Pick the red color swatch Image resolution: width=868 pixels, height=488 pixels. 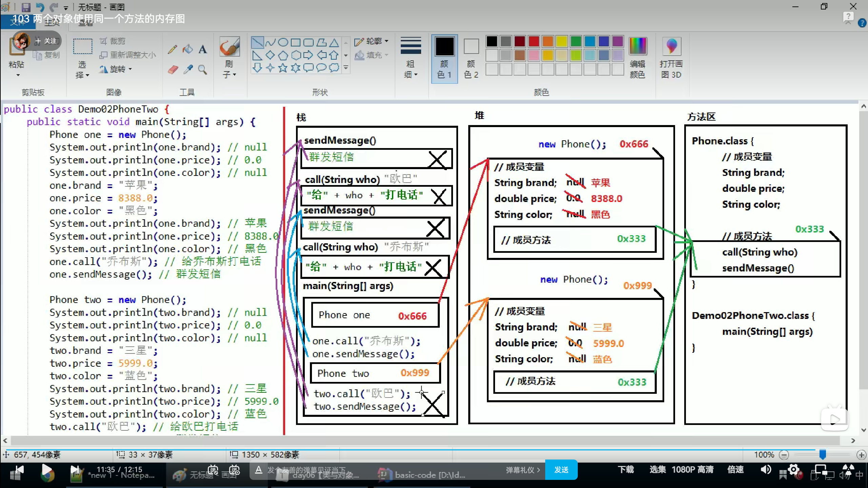(534, 41)
